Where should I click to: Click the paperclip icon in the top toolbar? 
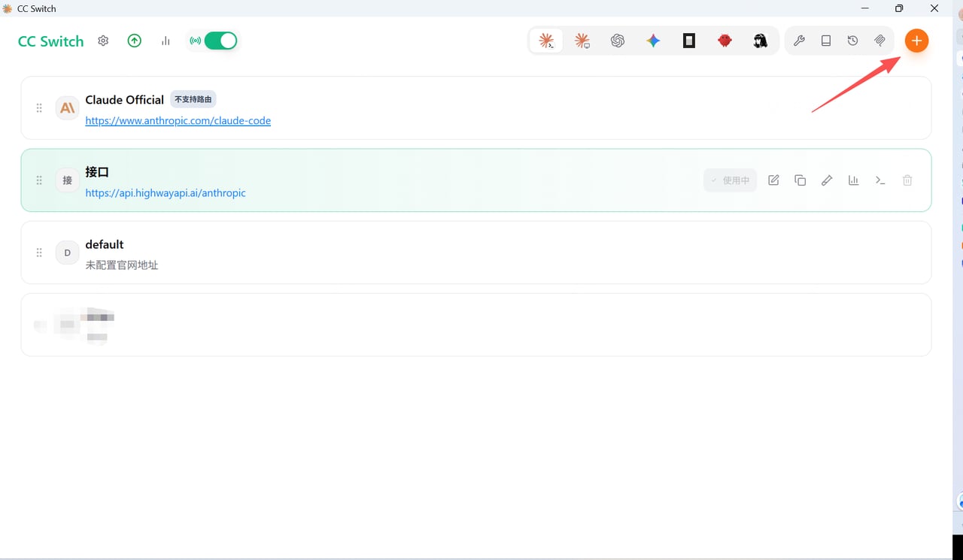click(879, 41)
